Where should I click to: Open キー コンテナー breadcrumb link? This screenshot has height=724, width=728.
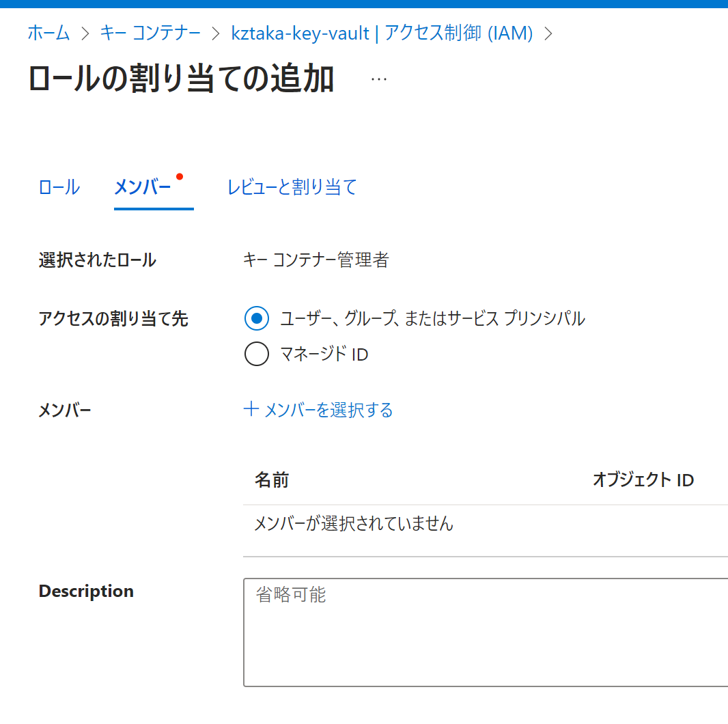(150, 33)
